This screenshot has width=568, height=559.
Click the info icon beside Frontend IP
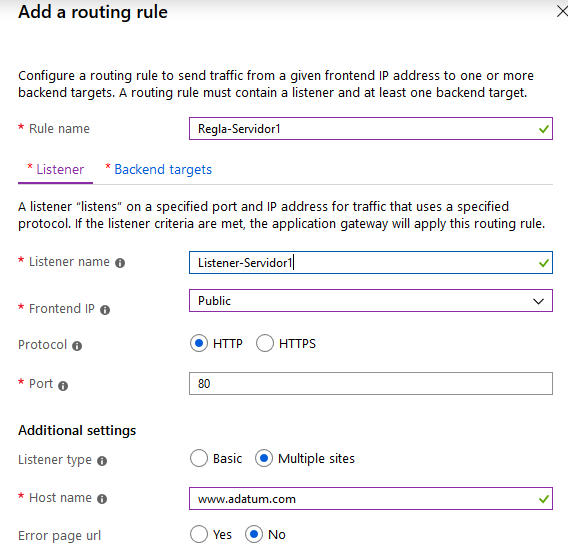[x=105, y=310]
